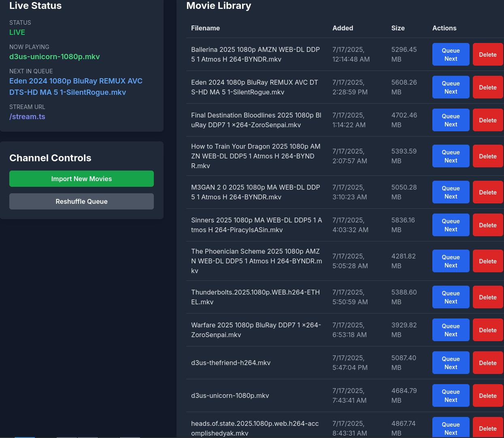Click the Reshuffle Queue button
Viewport: 504px width, 438px height.
click(x=81, y=201)
